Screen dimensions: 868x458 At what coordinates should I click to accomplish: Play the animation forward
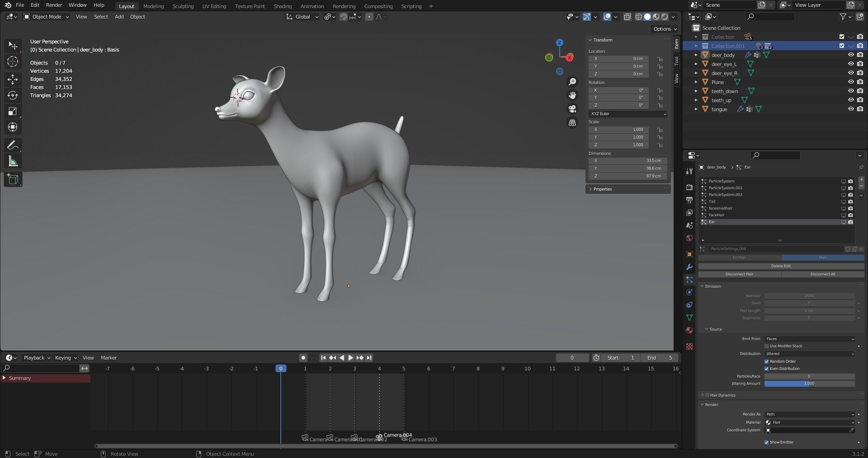[350, 358]
